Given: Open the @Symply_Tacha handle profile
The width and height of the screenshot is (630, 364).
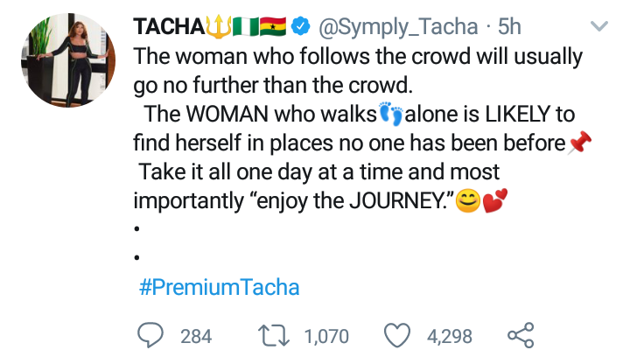Looking at the screenshot, I should [398, 27].
